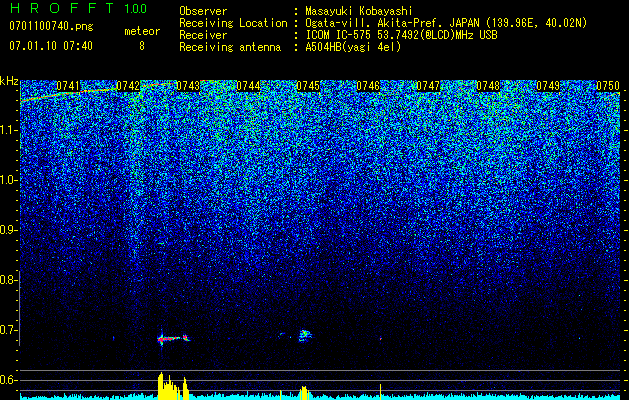Screen dimensions: 629x400
Task: Click the date stamp 07.01.10 07:40
Action: coord(51,46)
